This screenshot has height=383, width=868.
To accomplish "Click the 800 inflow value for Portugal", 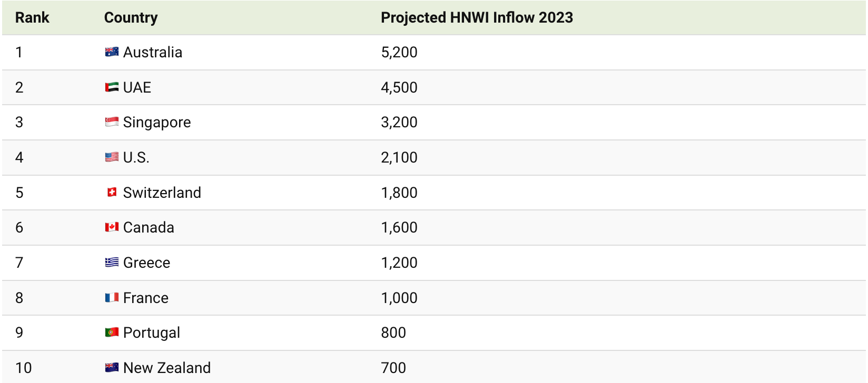I will click(393, 332).
